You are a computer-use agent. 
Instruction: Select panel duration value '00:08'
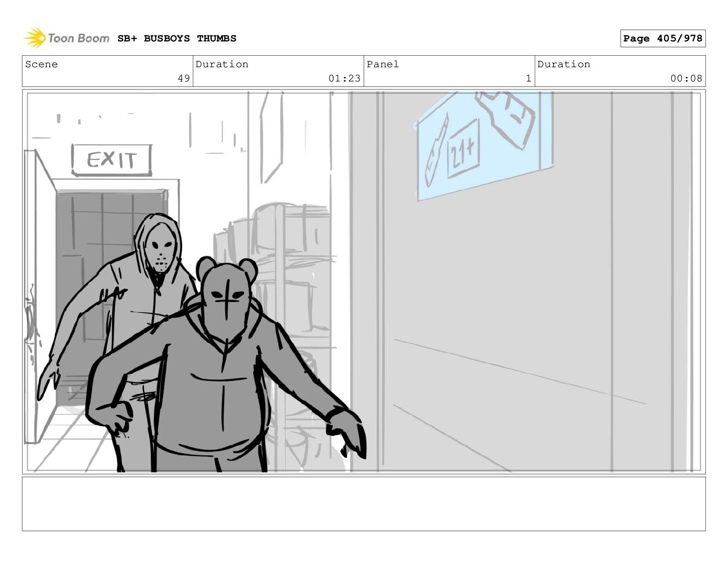[686, 78]
